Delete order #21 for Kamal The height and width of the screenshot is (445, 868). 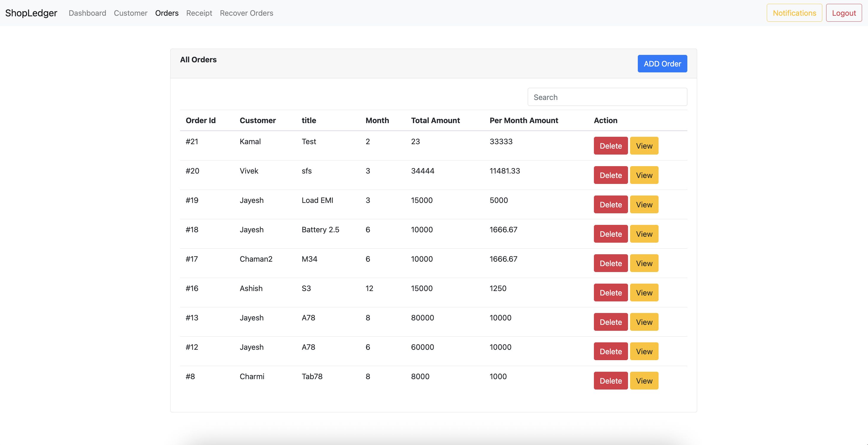click(x=611, y=146)
